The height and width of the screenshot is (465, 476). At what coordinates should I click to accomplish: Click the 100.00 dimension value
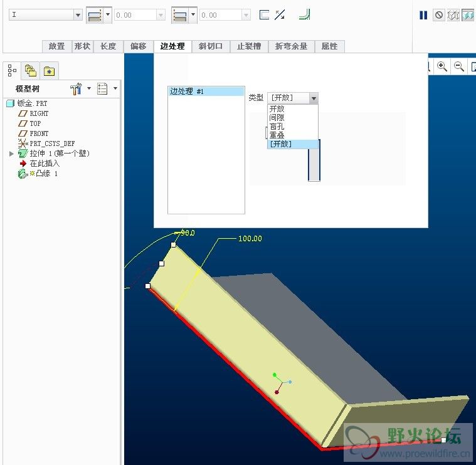click(x=250, y=238)
